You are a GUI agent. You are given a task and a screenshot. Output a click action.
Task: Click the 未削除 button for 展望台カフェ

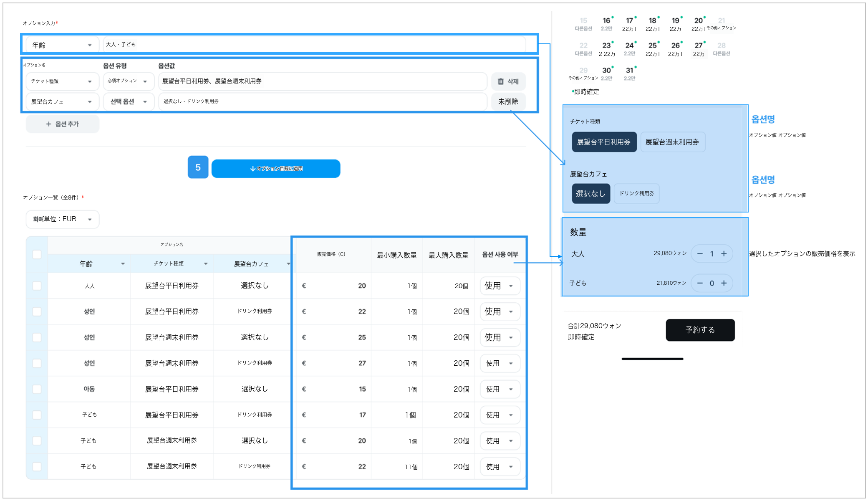508,101
